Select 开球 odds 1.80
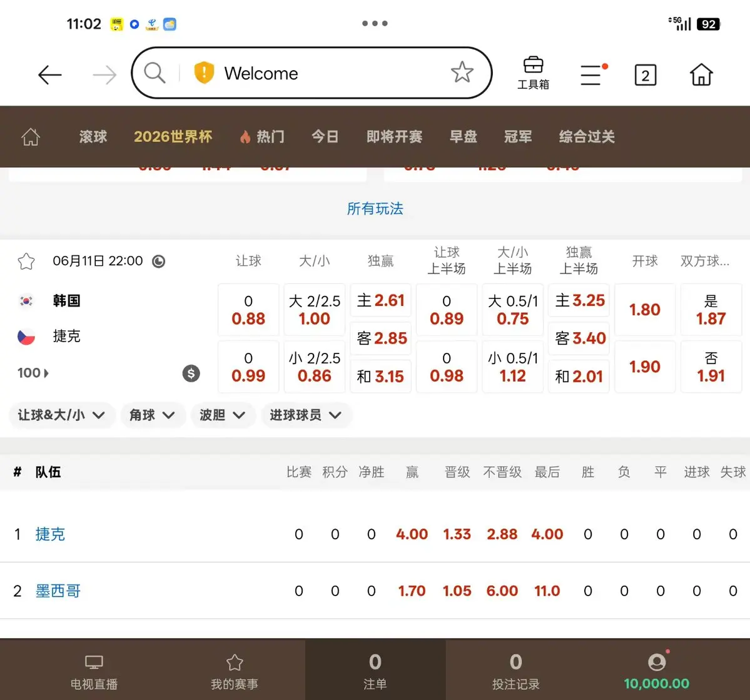Viewport: 750px width, 700px height. point(645,310)
